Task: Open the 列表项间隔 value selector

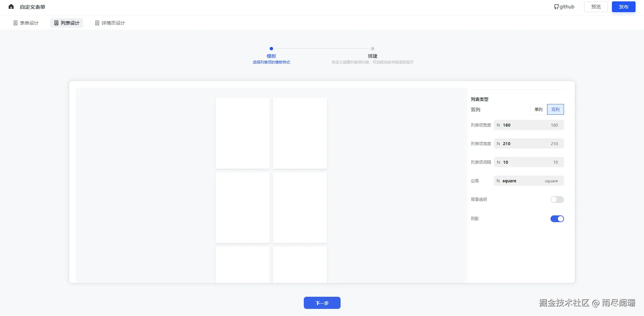Action: click(x=529, y=162)
